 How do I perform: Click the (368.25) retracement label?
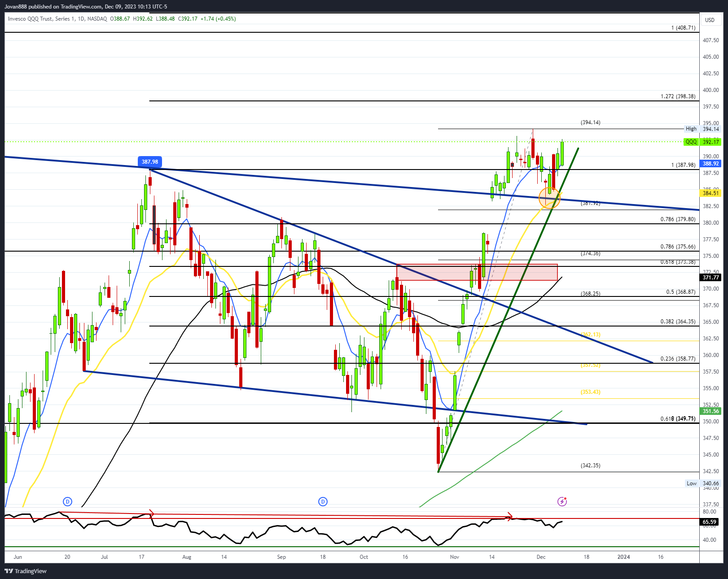590,294
